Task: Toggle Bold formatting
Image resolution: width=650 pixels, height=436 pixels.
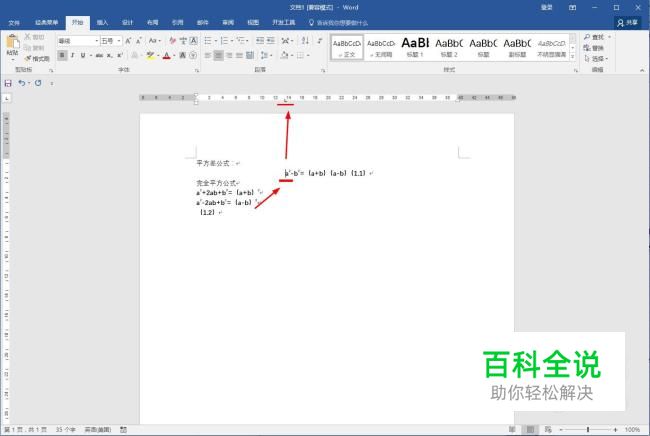Action: click(62, 55)
